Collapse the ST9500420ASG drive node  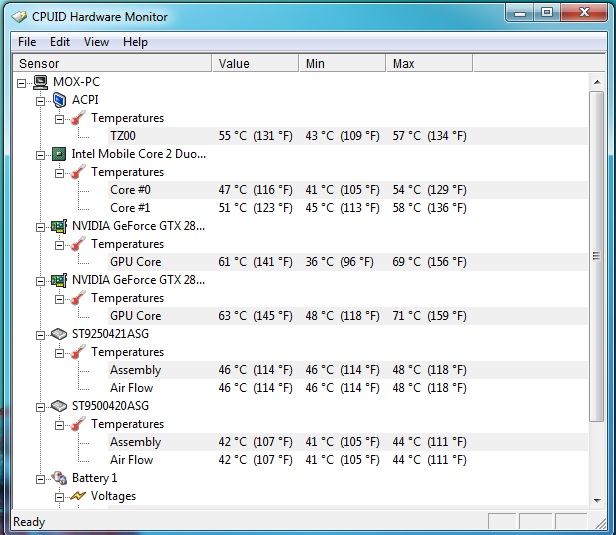pyautogui.click(x=40, y=407)
